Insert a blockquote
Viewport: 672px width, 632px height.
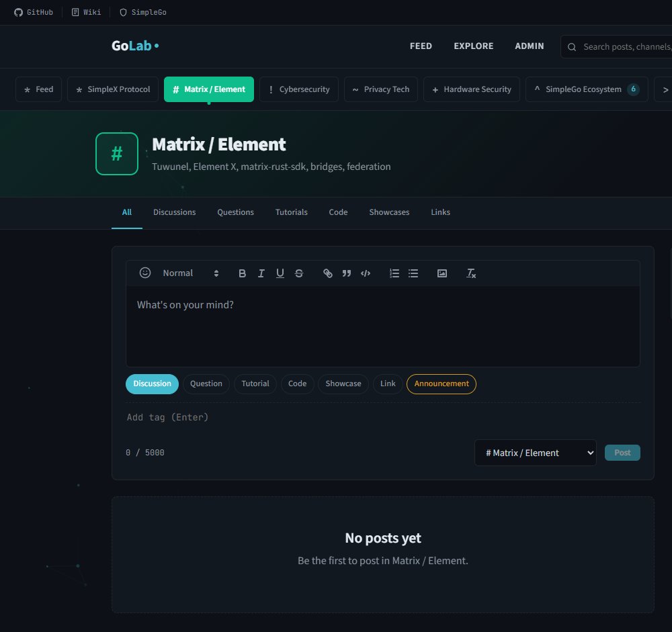[347, 273]
